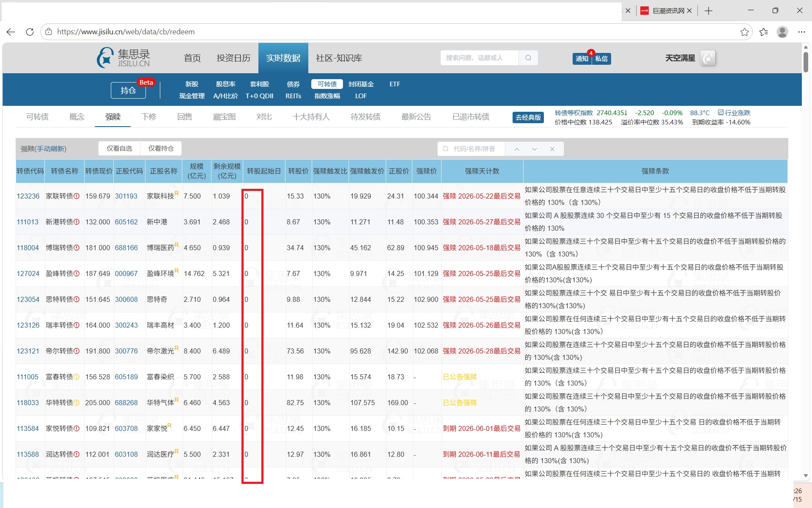Switch to the 概念 tab

(77, 117)
